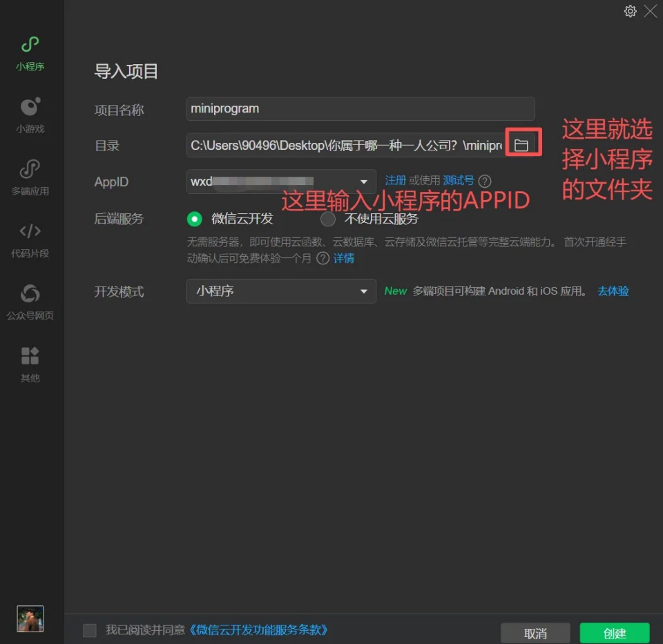Open the user avatar in the sidebar
Image resolution: width=663 pixels, height=644 pixels.
(x=30, y=618)
